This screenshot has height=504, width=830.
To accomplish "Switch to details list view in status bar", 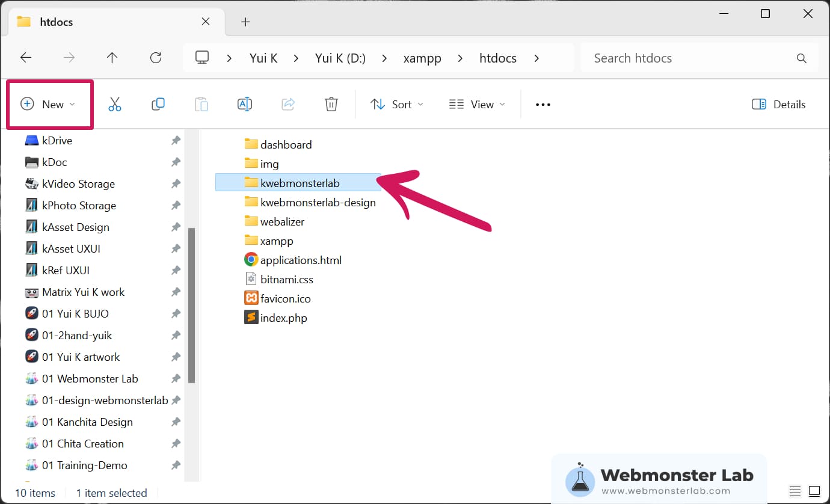I will [x=795, y=491].
